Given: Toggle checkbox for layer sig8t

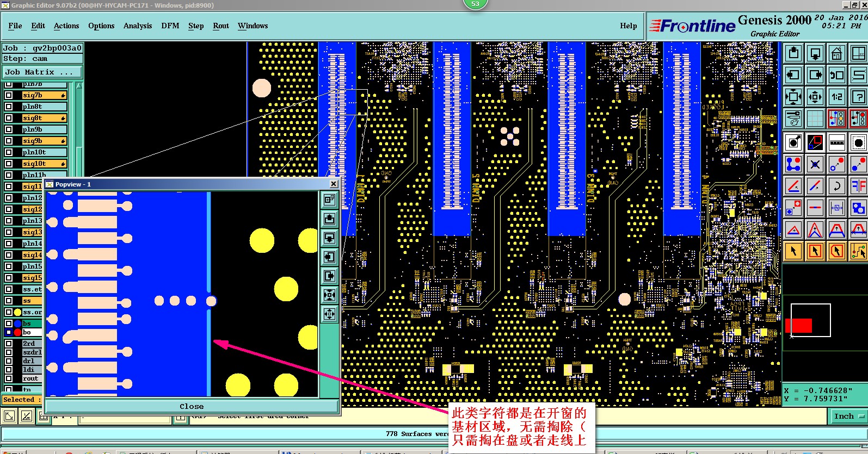Looking at the screenshot, I should click(9, 118).
